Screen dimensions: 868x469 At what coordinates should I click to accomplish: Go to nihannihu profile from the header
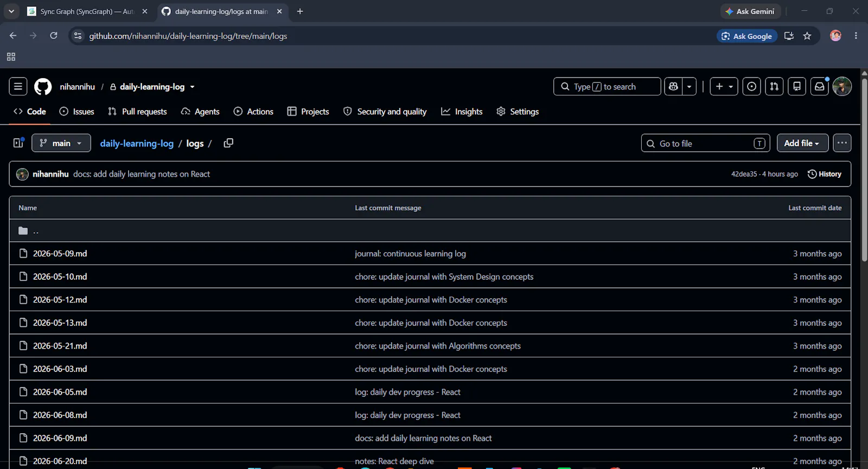(77, 87)
